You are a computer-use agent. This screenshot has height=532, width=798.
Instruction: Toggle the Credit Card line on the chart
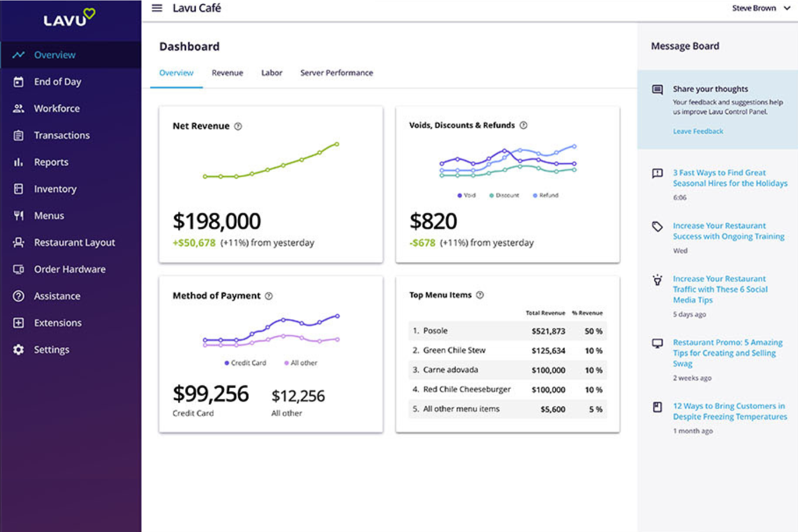tap(245, 363)
